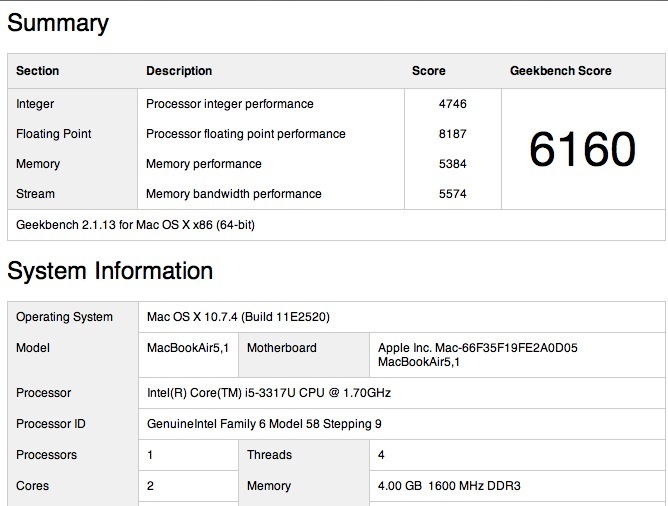Select the Memory score 5384
This screenshot has height=506, width=668.
coord(452,164)
